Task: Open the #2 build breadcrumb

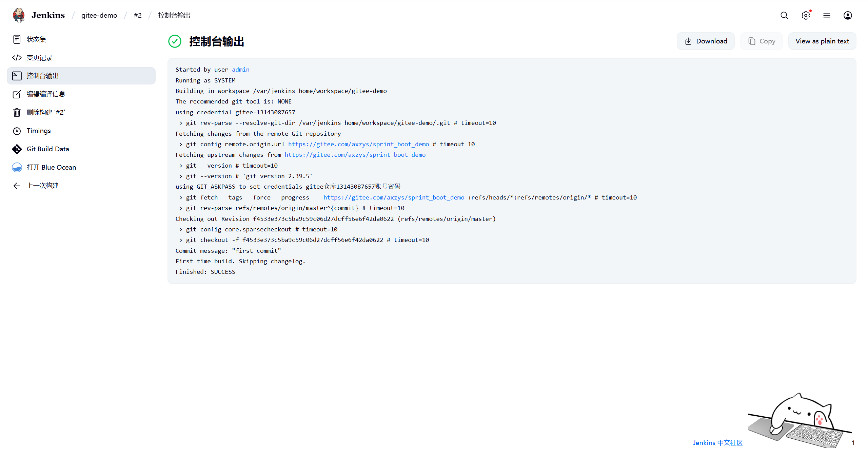Action: point(138,15)
